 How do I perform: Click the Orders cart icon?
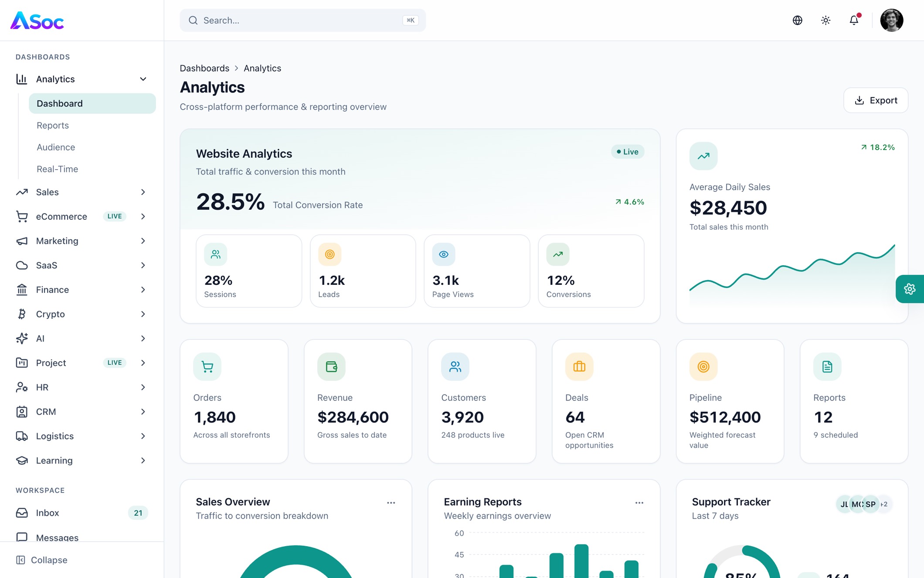point(207,367)
